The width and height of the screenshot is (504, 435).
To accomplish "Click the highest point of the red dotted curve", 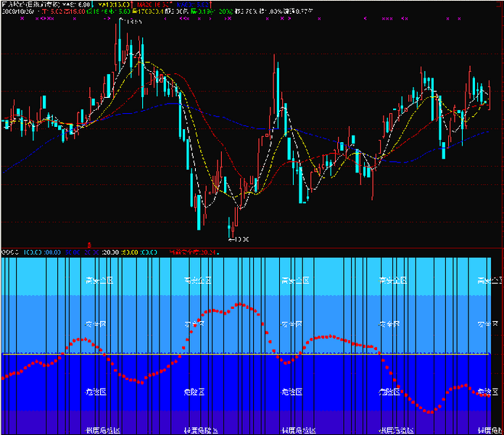I will (x=239, y=304).
